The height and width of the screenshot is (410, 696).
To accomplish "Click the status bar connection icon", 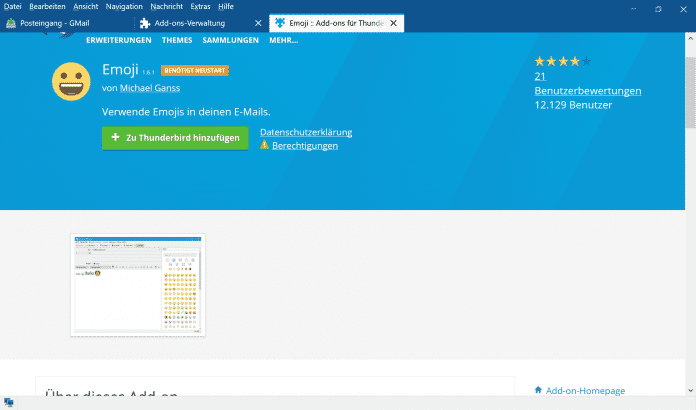I will [9, 402].
